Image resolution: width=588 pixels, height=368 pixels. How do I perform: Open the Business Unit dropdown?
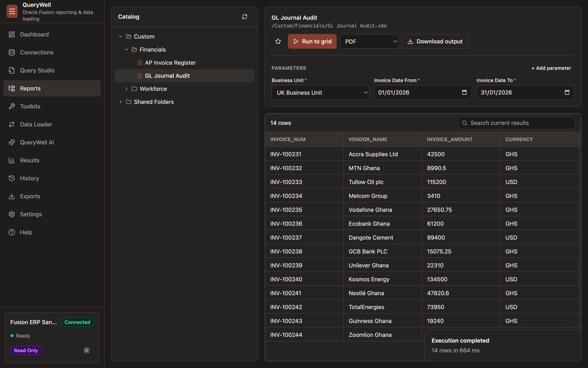click(x=320, y=93)
